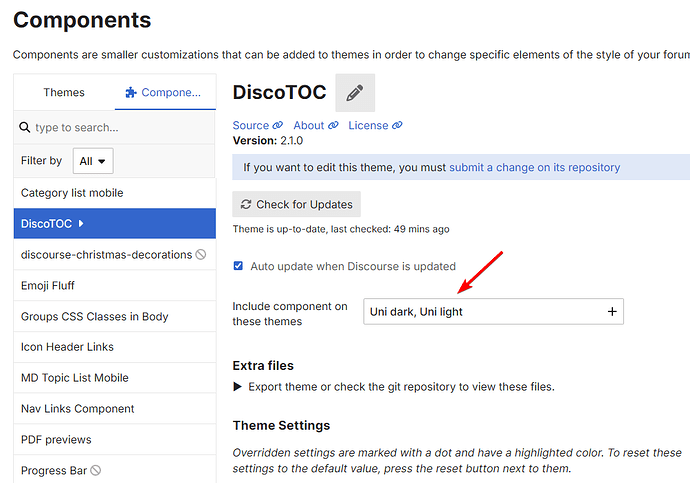This screenshot has width=690, height=483.
Task: Click the magnifier search icon in sidebar
Action: pyautogui.click(x=25, y=128)
